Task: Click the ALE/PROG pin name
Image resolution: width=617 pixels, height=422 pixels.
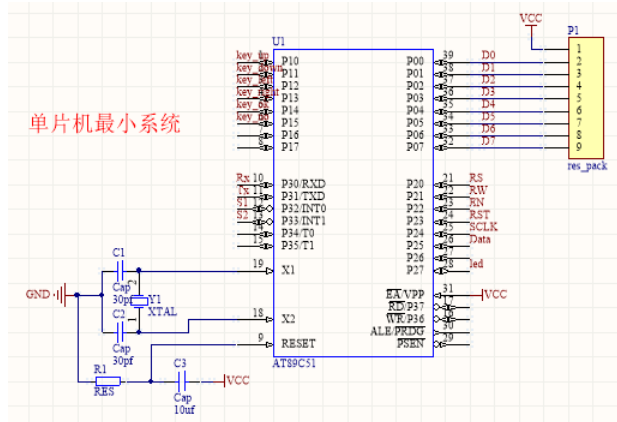Action: [397, 331]
